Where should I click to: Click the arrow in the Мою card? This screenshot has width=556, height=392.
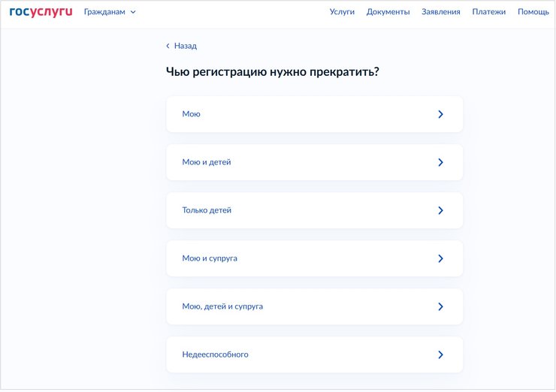click(440, 114)
